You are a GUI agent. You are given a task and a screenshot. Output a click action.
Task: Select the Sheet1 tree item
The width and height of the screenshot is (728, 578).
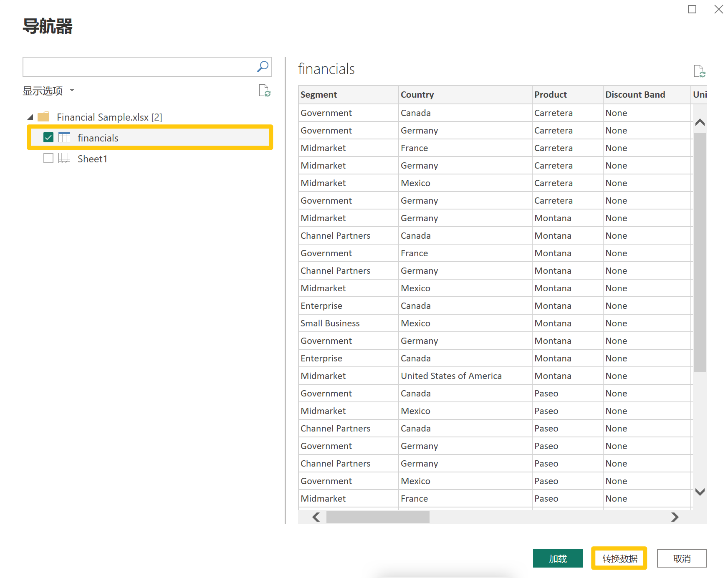coord(92,159)
